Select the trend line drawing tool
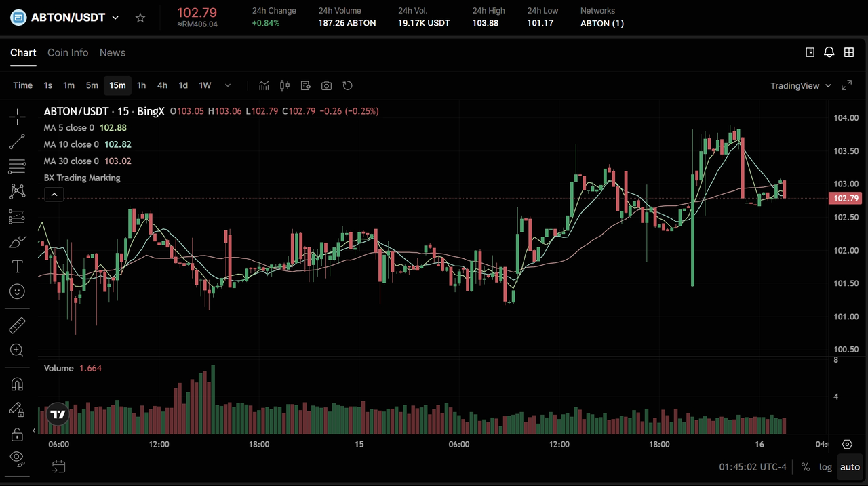The height and width of the screenshot is (486, 868). tap(18, 142)
